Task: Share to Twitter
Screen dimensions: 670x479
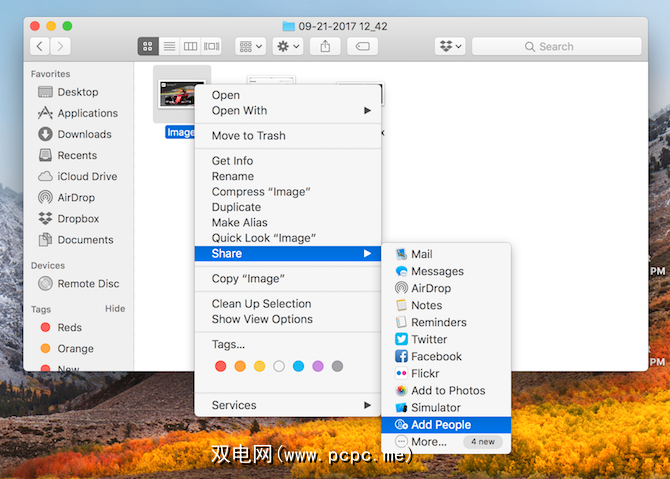Action: tap(446, 339)
